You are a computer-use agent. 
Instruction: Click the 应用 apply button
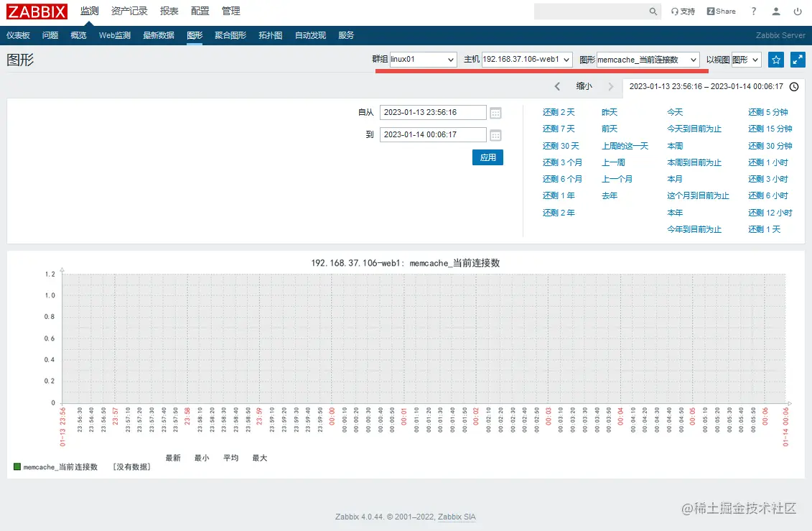coord(487,157)
